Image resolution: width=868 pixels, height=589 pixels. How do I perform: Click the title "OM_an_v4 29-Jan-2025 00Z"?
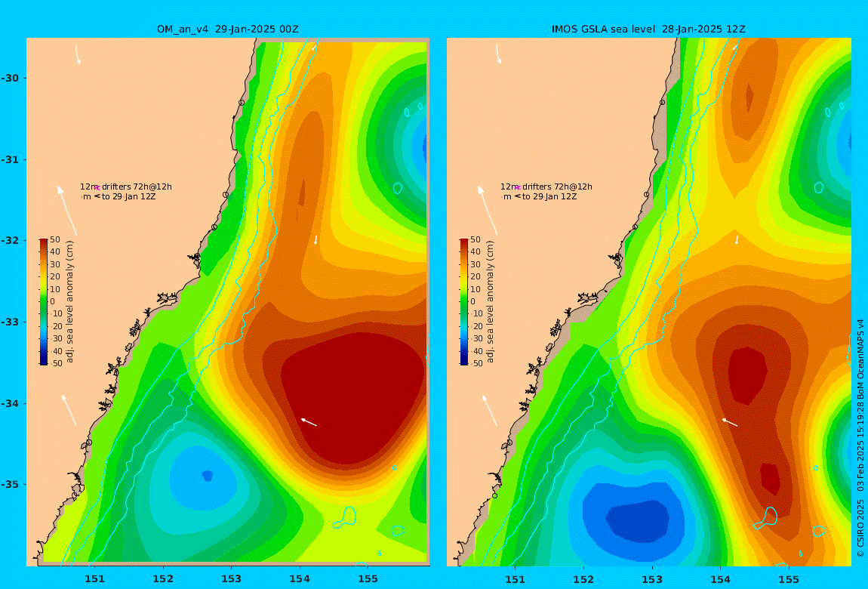point(227,29)
